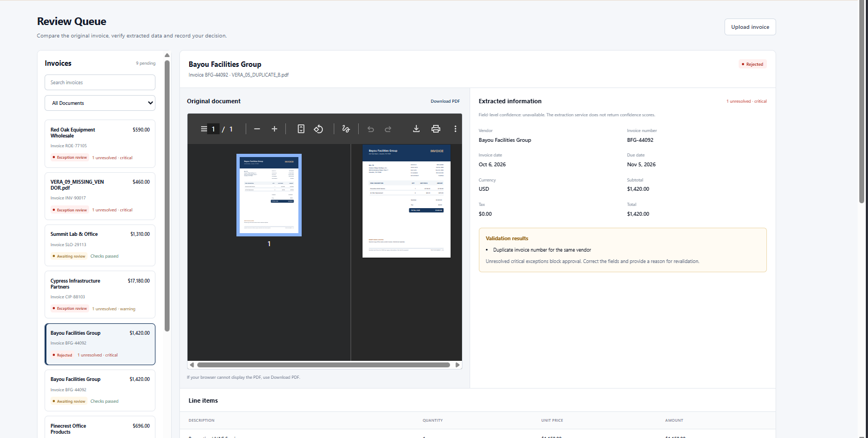Click the tax value $0.00
The image size is (868, 438).
[485, 214]
